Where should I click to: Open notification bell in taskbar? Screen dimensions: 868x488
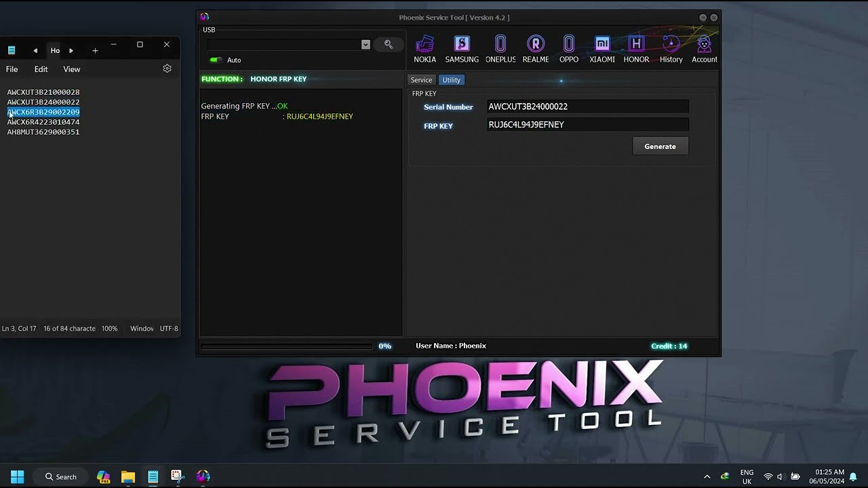[x=853, y=476]
